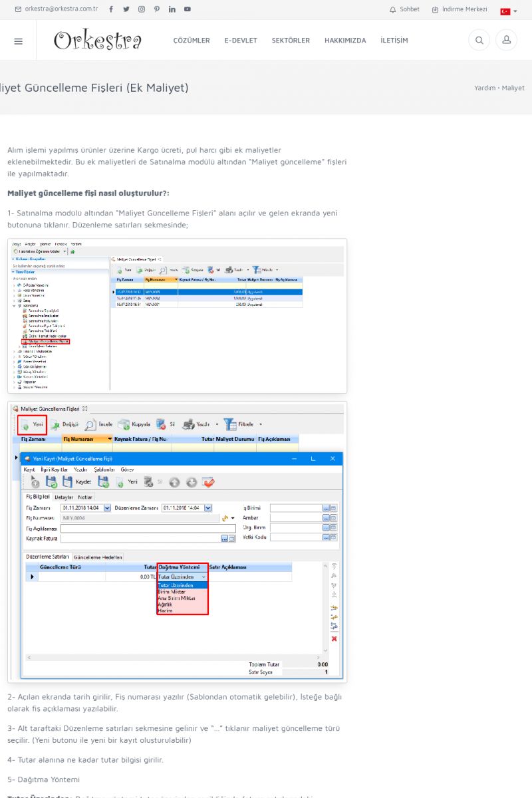Click the search magnifier icon
The height and width of the screenshot is (798, 532).
pyautogui.click(x=479, y=40)
